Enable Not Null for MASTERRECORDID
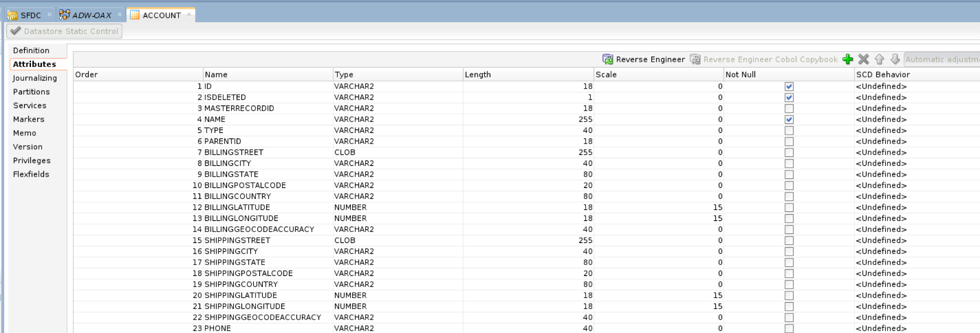Viewport: 980px width, 333px height. point(789,109)
